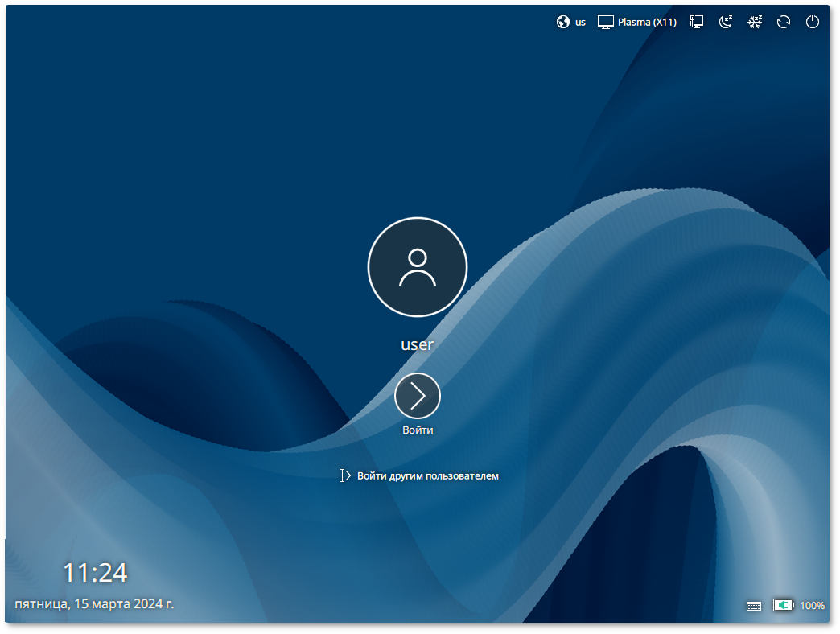840x634 pixels.
Task: Open the Plasma (X11) session dropdown
Action: 647,23
